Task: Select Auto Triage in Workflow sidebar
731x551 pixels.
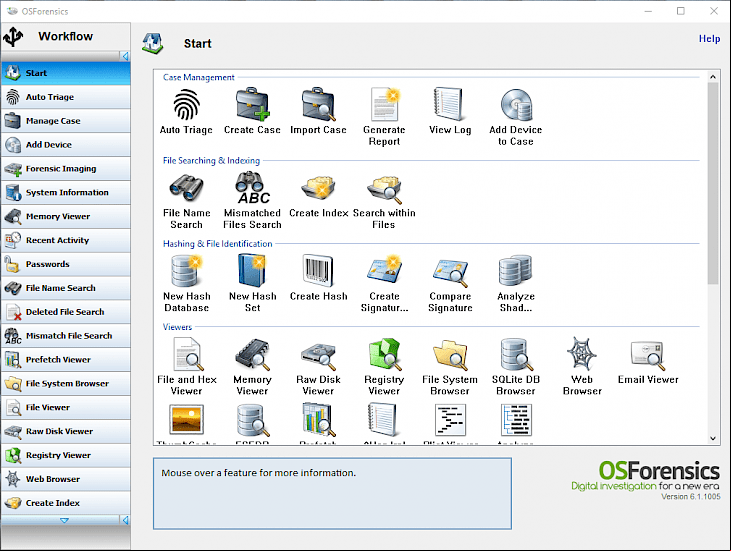Action: [66, 97]
